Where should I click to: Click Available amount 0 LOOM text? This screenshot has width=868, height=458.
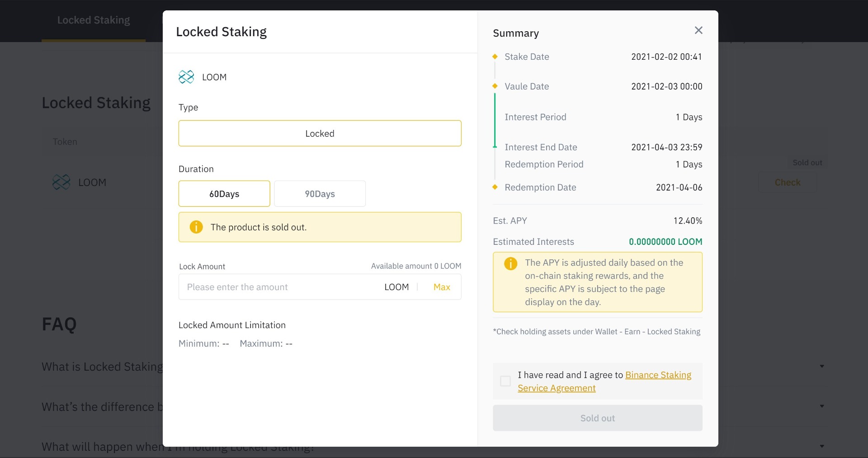click(416, 266)
